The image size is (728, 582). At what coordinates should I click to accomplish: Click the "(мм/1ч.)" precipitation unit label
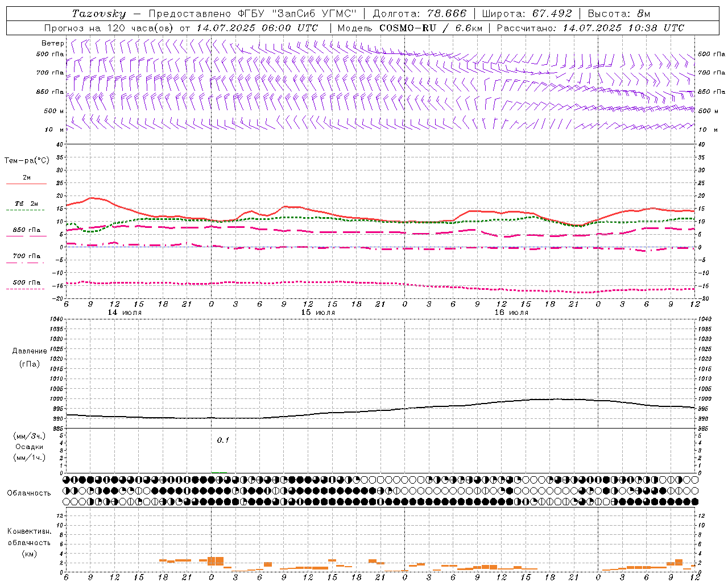[30, 458]
